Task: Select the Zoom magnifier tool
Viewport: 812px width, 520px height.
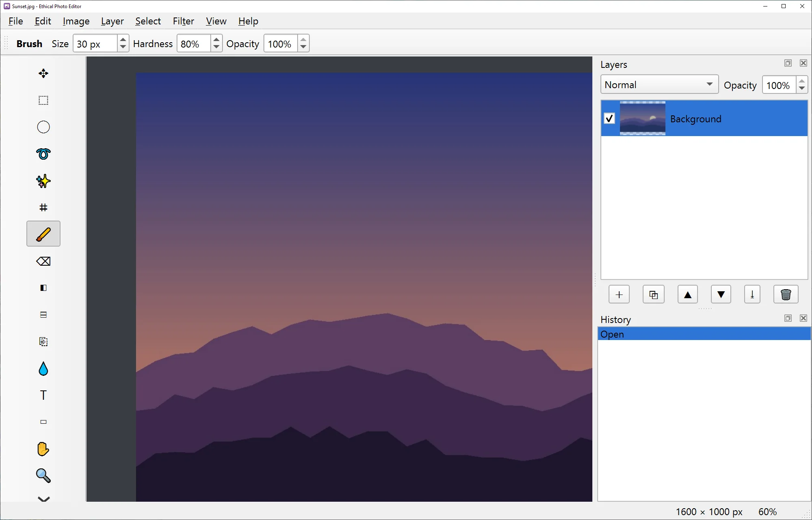Action: [43, 476]
